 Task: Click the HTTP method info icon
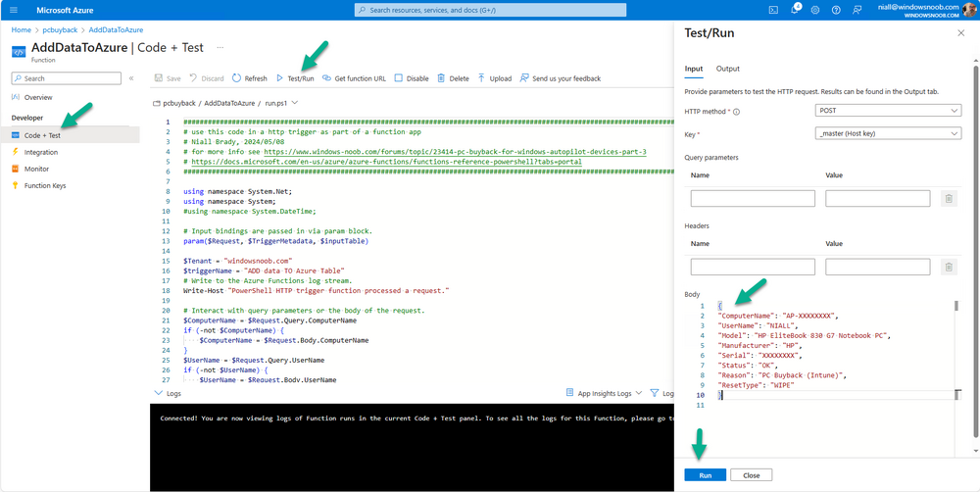(736, 112)
